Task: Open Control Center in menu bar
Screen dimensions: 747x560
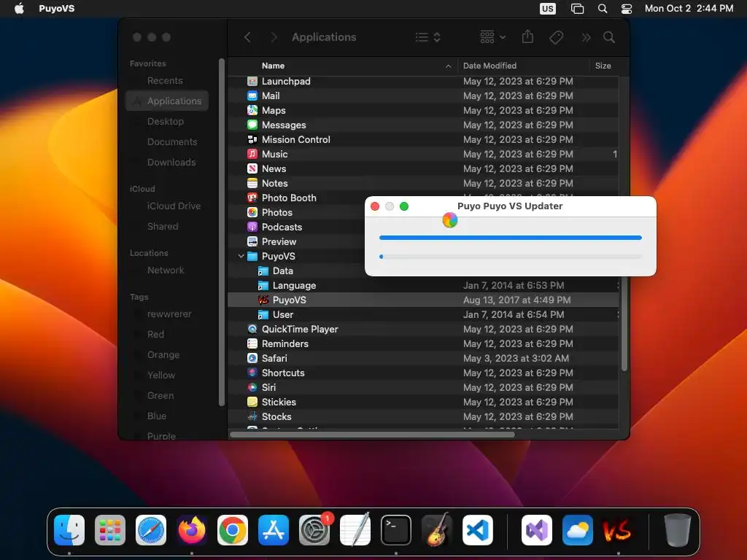Action: click(x=627, y=9)
